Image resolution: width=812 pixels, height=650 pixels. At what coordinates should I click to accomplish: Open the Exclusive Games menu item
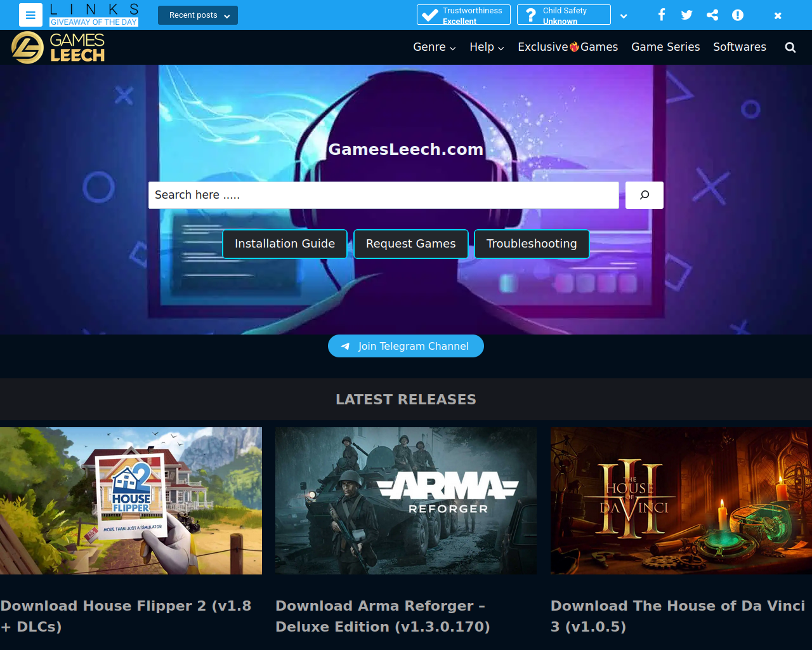568,47
